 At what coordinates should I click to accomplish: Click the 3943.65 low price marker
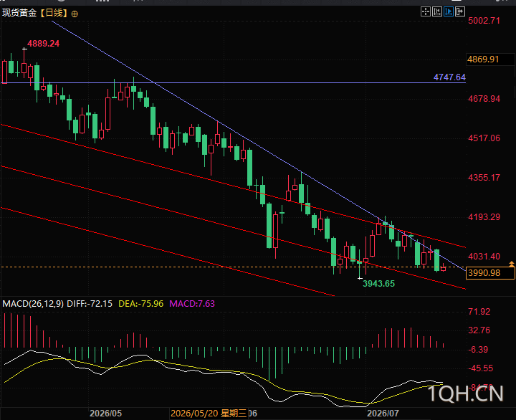coord(378,284)
